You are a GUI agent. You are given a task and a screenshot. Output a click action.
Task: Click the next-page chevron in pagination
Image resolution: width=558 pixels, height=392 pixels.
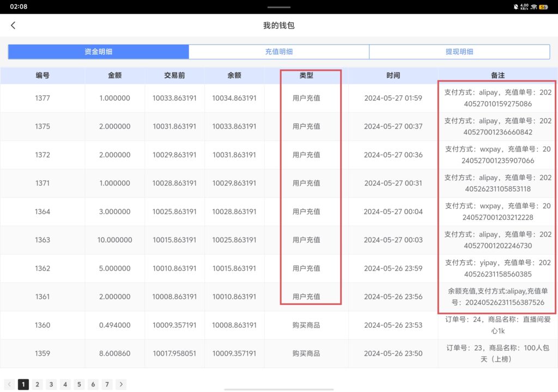click(121, 384)
